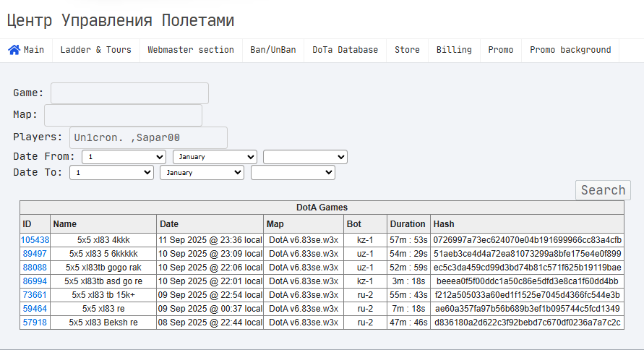Open the Date From month dropdown

click(215, 157)
